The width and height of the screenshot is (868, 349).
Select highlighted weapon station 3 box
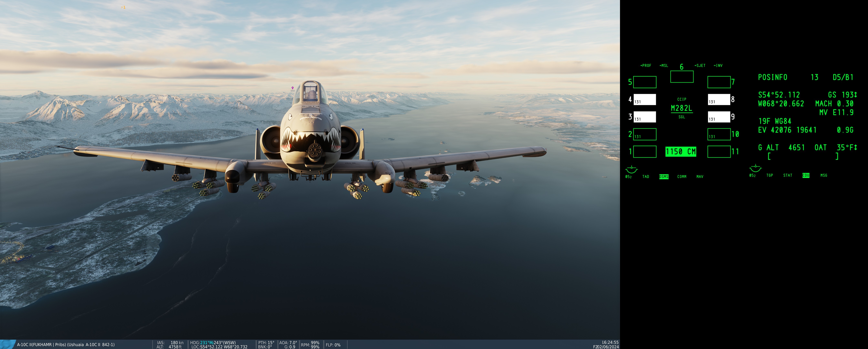click(x=645, y=117)
